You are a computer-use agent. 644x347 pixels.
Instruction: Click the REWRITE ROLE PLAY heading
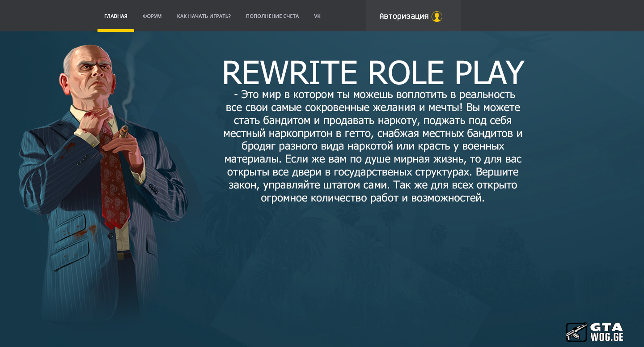373,73
